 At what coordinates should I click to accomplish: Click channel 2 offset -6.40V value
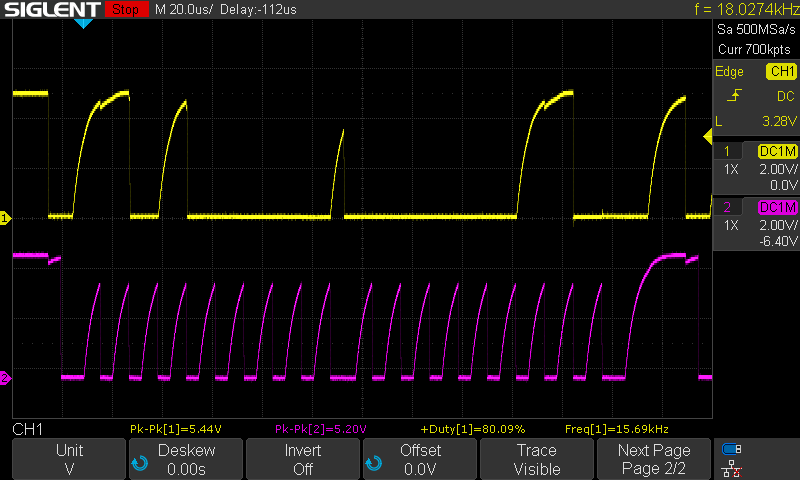click(778, 241)
